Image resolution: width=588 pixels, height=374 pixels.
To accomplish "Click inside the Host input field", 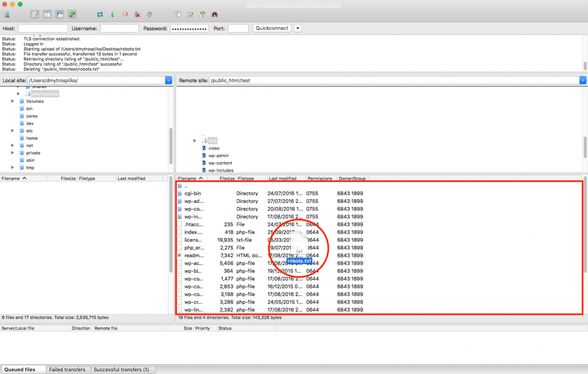I will pos(42,28).
